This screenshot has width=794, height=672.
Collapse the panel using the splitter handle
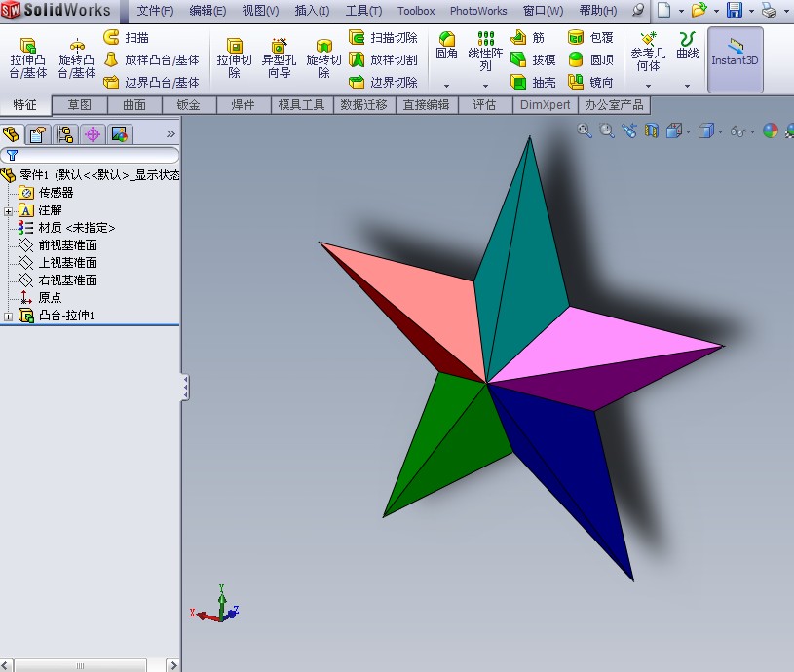(186, 388)
